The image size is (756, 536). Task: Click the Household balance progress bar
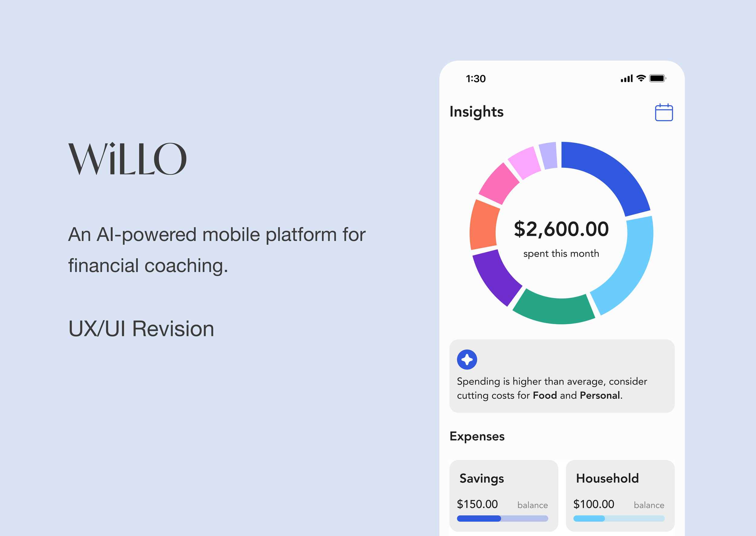coord(619,518)
